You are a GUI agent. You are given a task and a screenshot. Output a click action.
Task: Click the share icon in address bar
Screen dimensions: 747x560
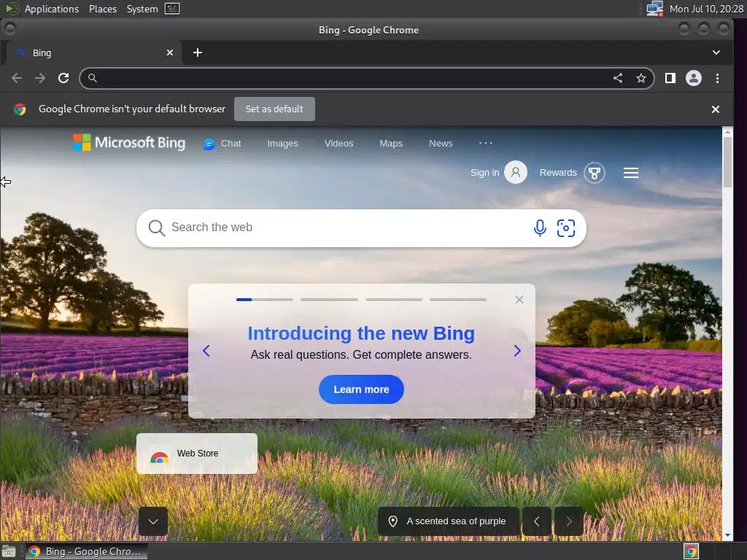618,78
